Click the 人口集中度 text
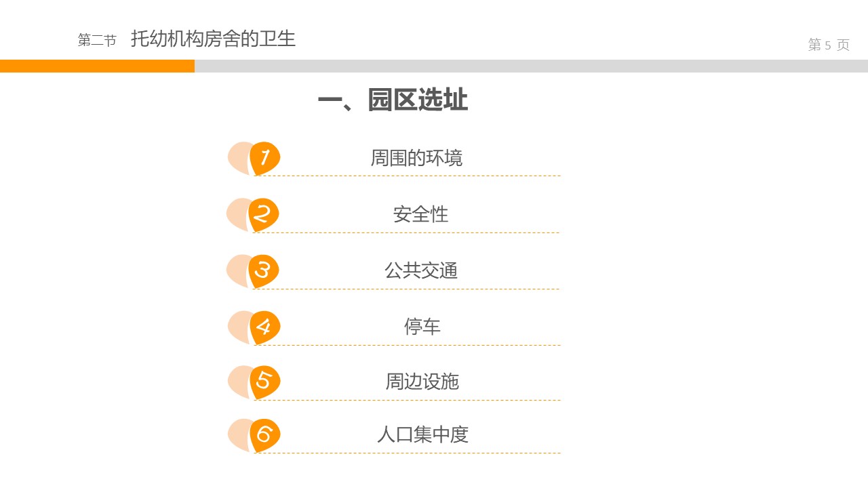The image size is (868, 488). (x=422, y=434)
